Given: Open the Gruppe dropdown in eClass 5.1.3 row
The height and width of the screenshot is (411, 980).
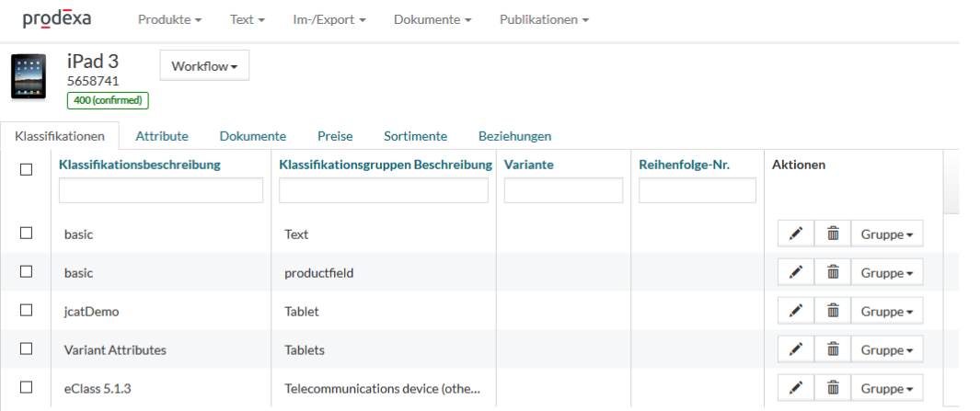Looking at the screenshot, I should pos(887,389).
